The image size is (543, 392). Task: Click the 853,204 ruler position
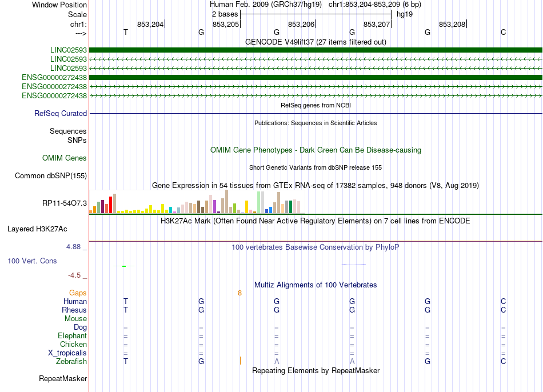(x=150, y=24)
